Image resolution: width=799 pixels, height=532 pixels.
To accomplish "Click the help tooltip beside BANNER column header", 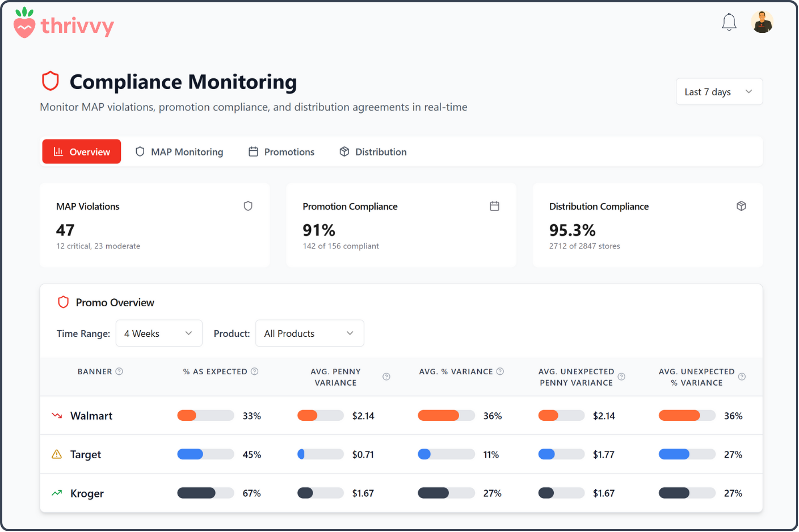I will pos(119,371).
